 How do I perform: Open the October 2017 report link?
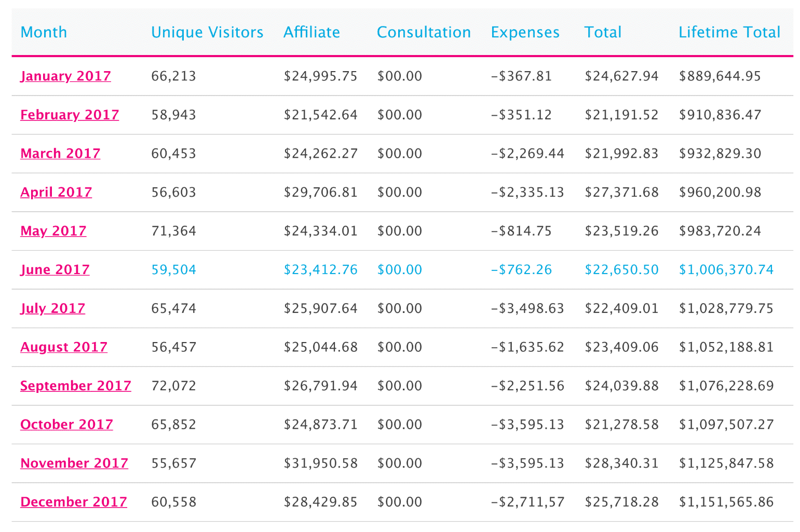tap(66, 425)
